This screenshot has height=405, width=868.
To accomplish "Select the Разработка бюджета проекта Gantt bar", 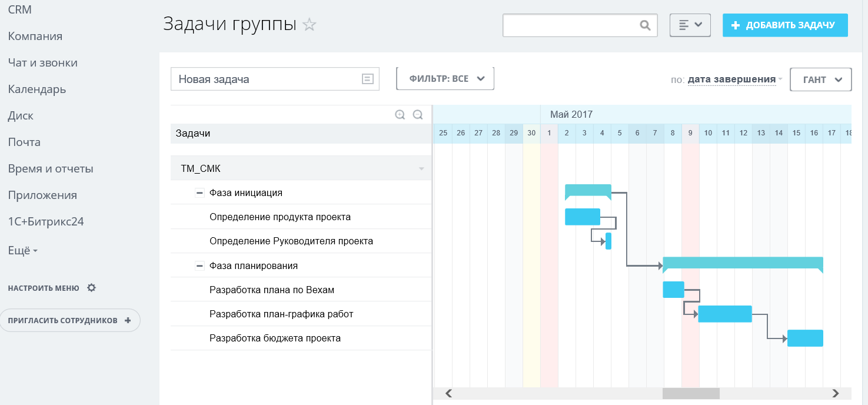I will (804, 338).
